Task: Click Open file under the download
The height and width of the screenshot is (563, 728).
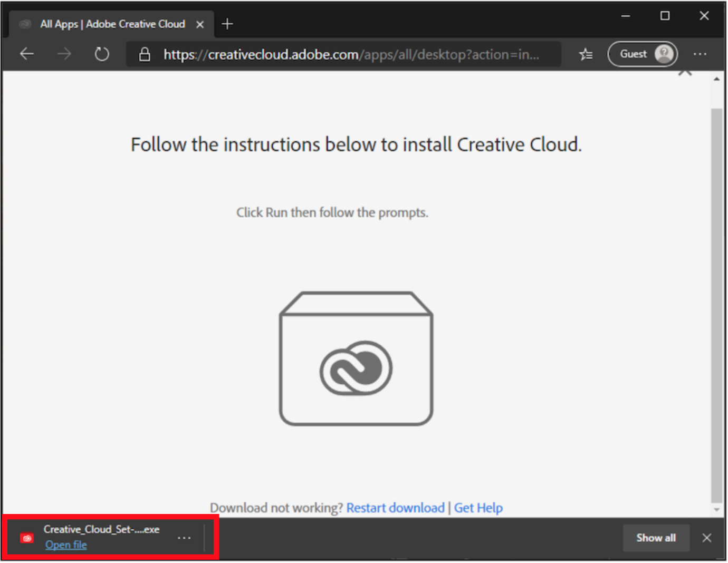Action: click(x=66, y=545)
